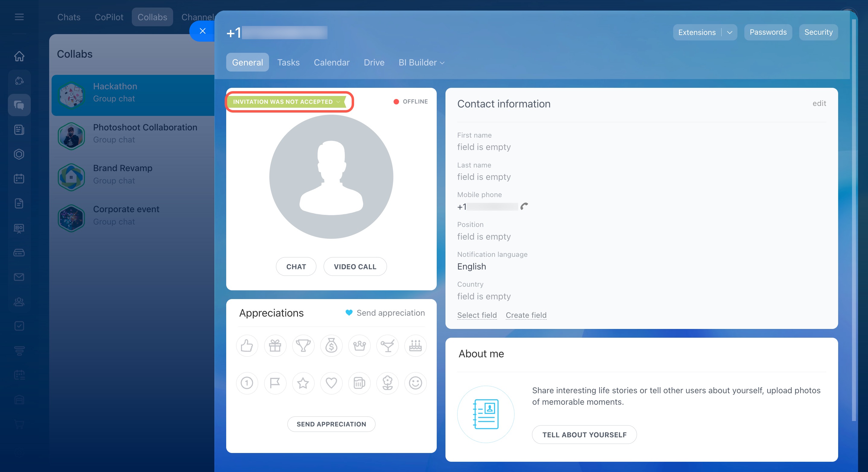
Task: Pick the money bag appreciation icon
Action: click(331, 346)
